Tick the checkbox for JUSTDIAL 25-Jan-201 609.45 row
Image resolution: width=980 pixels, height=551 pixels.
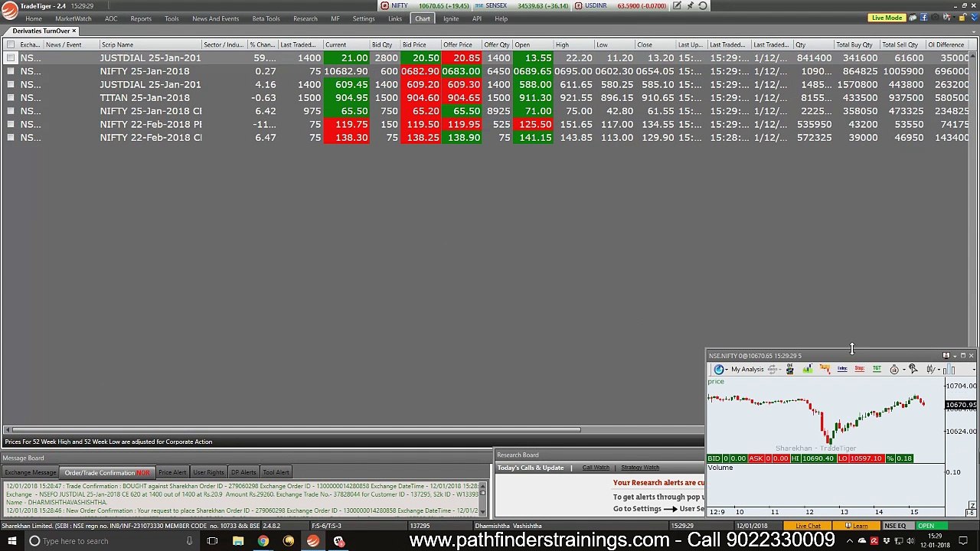click(x=11, y=84)
